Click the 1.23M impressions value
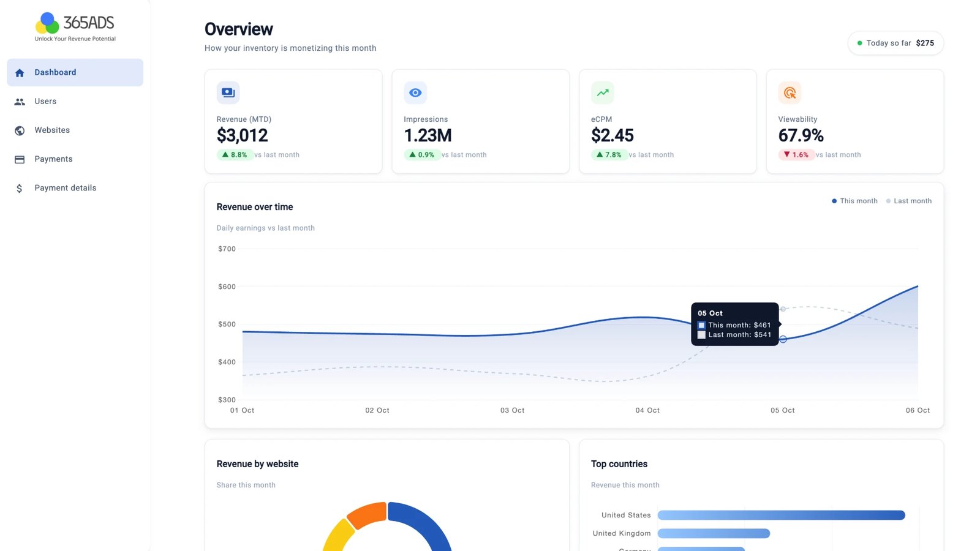Viewport: 980px width, 551px height. click(428, 135)
